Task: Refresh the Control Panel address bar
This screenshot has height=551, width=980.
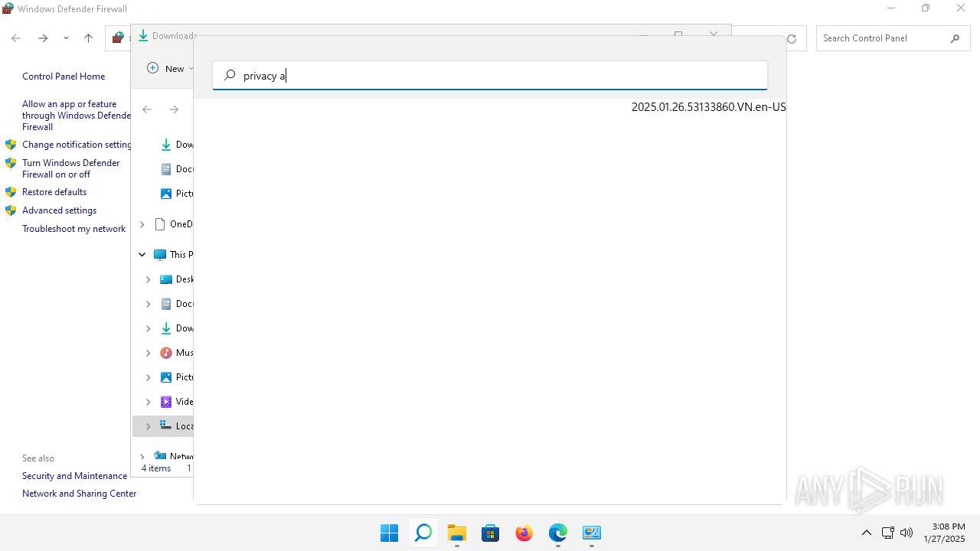Action: [792, 38]
